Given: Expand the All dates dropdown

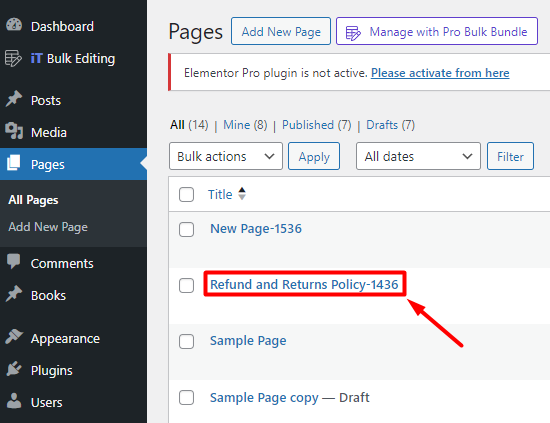Looking at the screenshot, I should point(418,156).
